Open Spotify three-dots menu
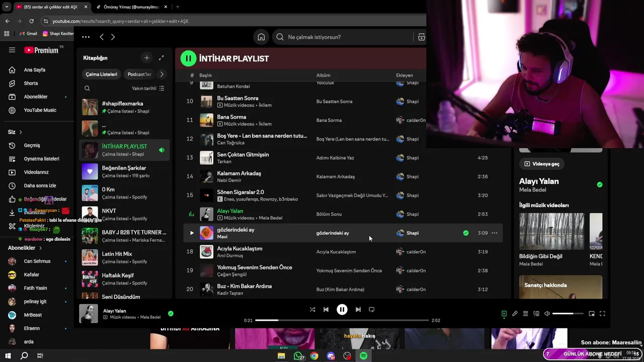This screenshot has height=362, width=644. [86, 37]
